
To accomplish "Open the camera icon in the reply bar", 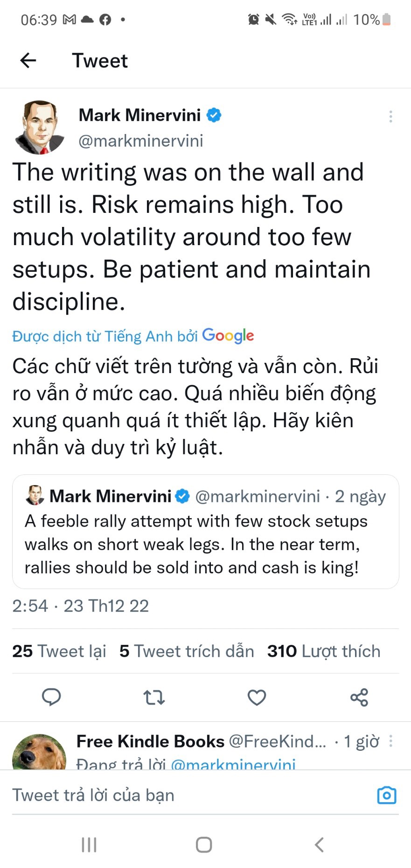I will (386, 795).
